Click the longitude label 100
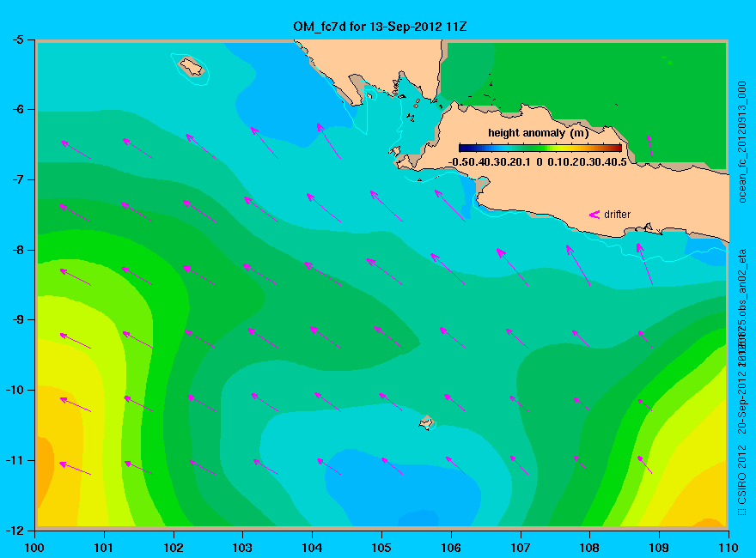This screenshot has width=756, height=558. coord(34,548)
